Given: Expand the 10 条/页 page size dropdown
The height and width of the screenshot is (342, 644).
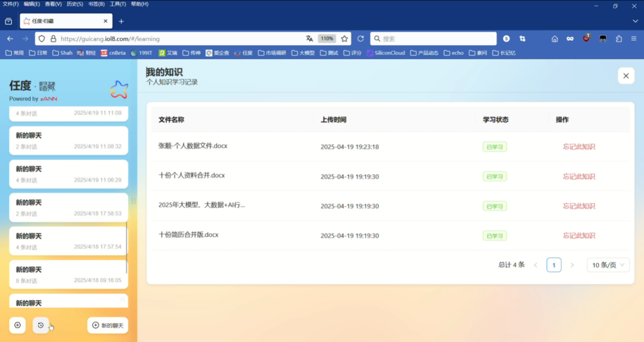Looking at the screenshot, I should coord(608,265).
